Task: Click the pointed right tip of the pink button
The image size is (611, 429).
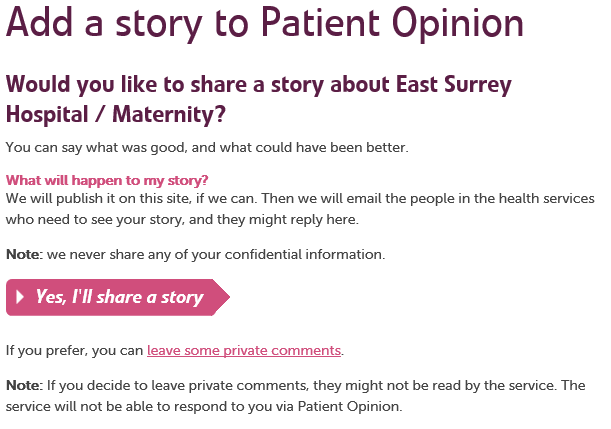Action: (222, 297)
